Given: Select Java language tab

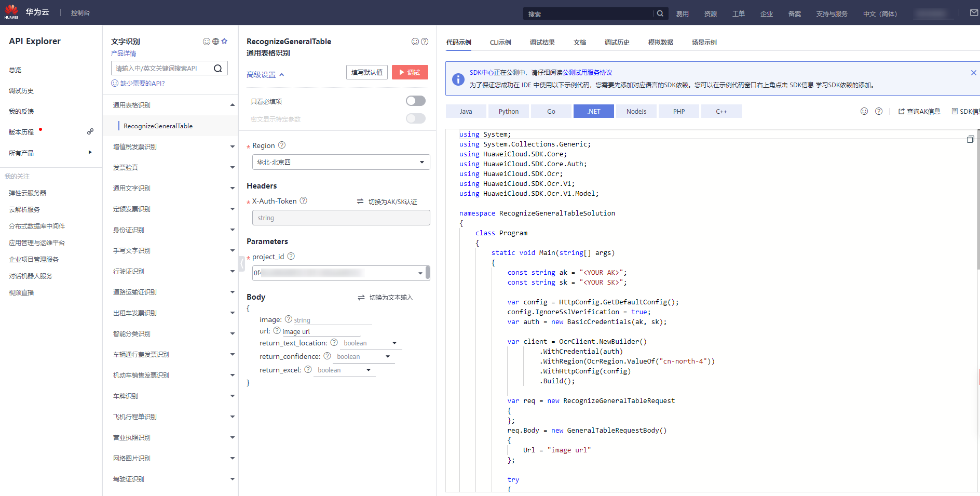Looking at the screenshot, I should point(466,111).
